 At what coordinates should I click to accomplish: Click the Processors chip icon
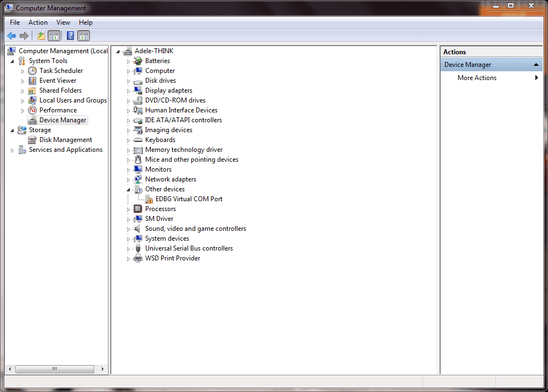(138, 209)
